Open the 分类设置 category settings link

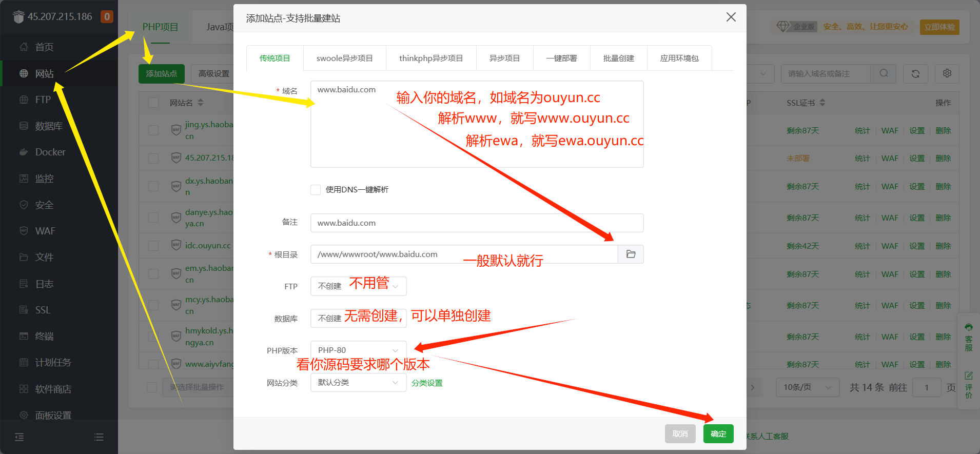(x=427, y=383)
